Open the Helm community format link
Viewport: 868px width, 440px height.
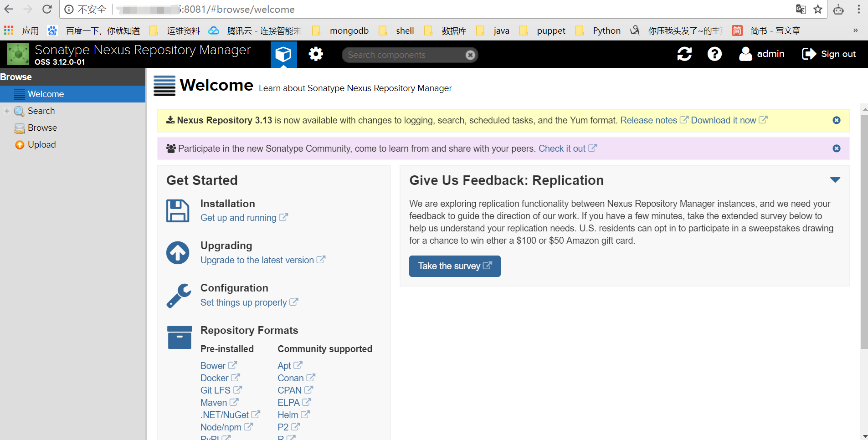[293, 415]
